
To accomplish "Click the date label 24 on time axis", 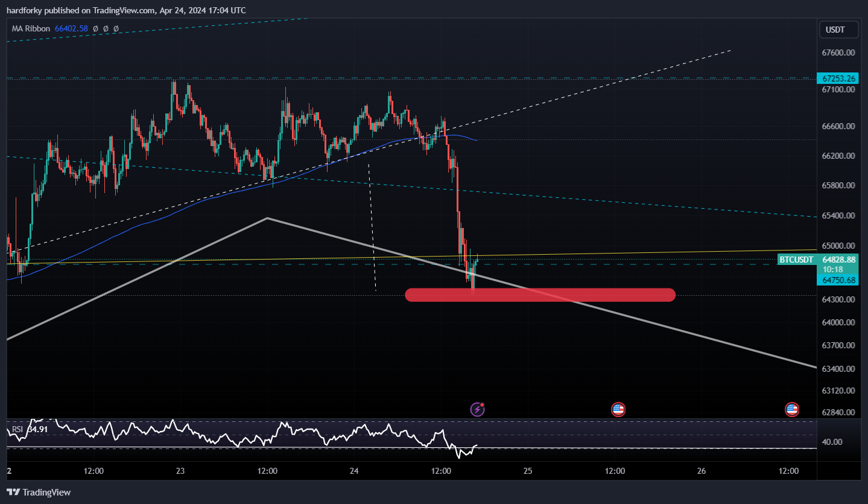I will (354, 471).
